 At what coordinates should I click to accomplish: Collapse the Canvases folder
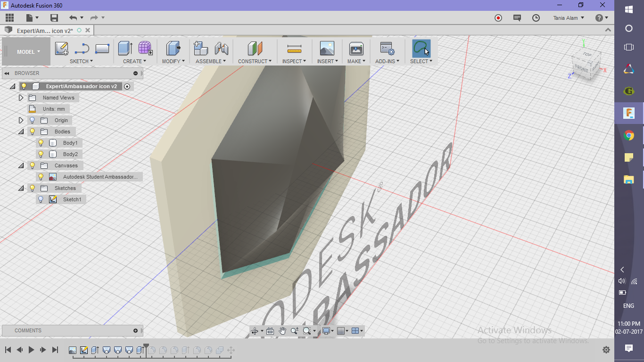coord(21,165)
